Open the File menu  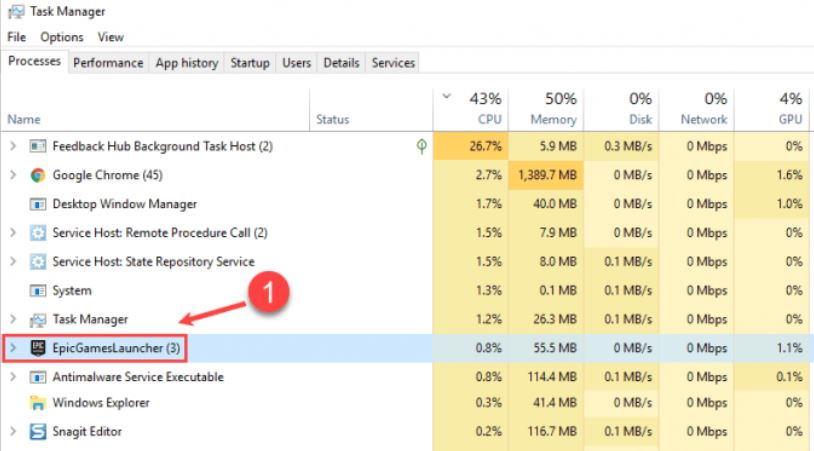(16, 37)
